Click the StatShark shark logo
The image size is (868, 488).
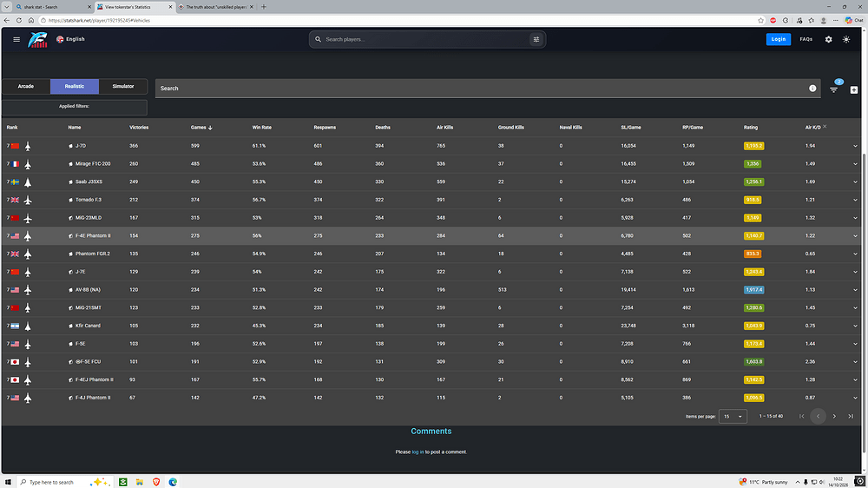pyautogui.click(x=37, y=39)
